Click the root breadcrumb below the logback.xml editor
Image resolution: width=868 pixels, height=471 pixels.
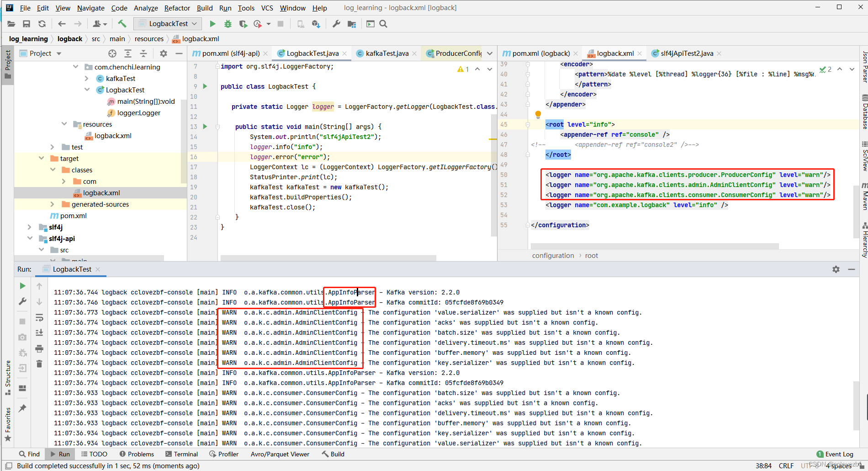pos(591,255)
